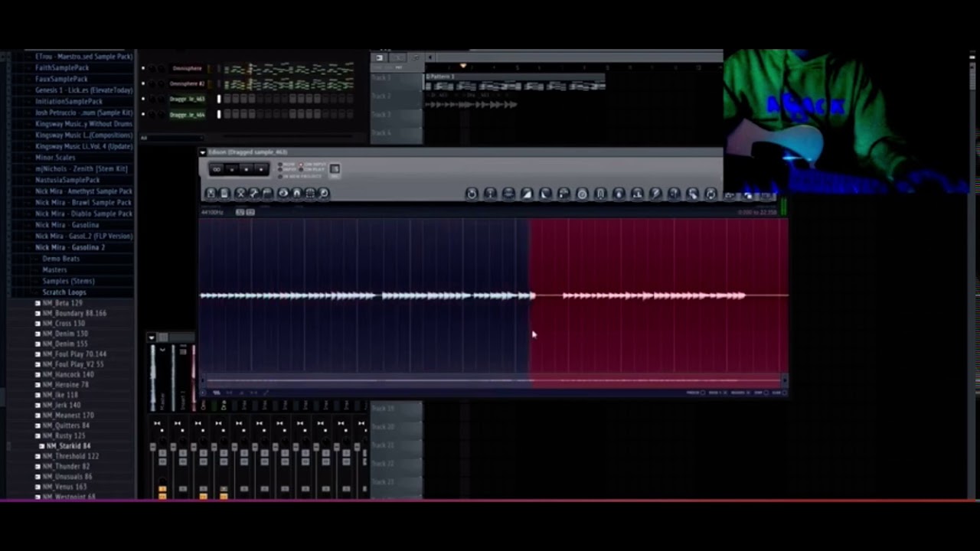980x551 pixels.
Task: Open the Omnisphere channel button
Action: (188, 68)
